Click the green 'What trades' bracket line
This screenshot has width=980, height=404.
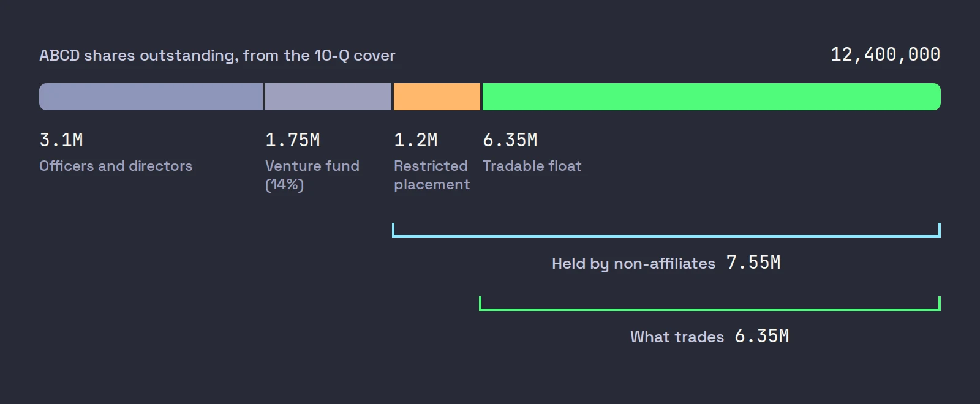point(710,309)
